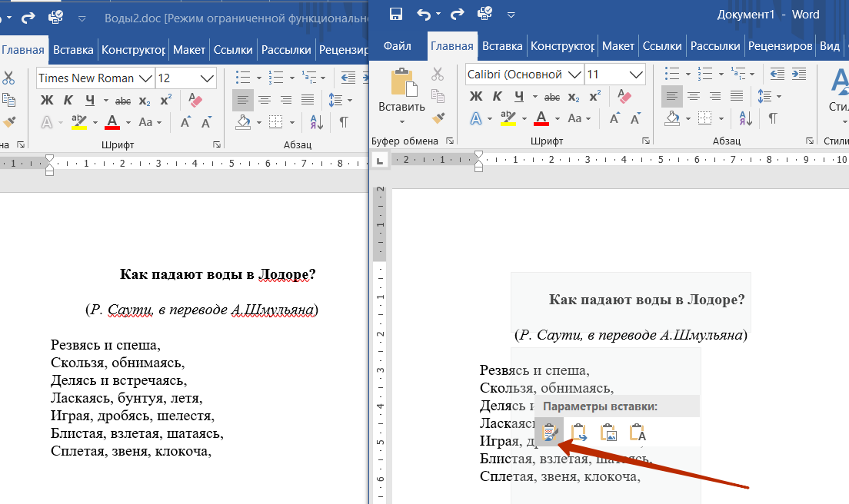The height and width of the screenshot is (504, 849).
Task: Toggle italic К in Документ1
Action: coord(497,96)
